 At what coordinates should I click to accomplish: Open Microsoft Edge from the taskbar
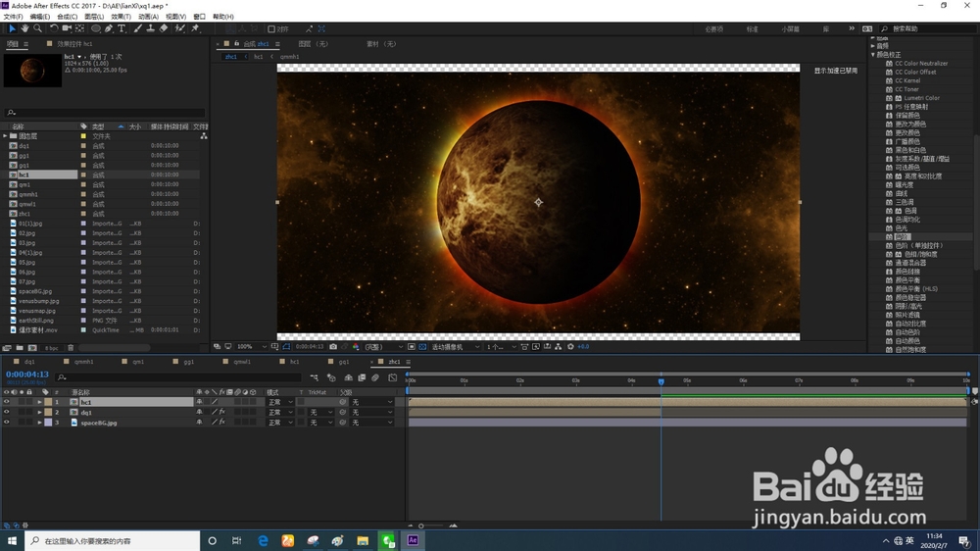pos(263,540)
